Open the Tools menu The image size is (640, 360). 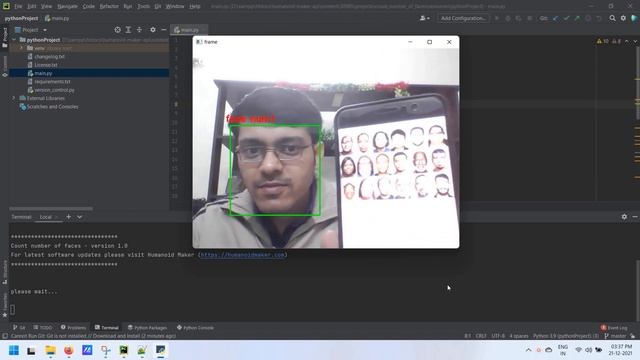point(143,6)
